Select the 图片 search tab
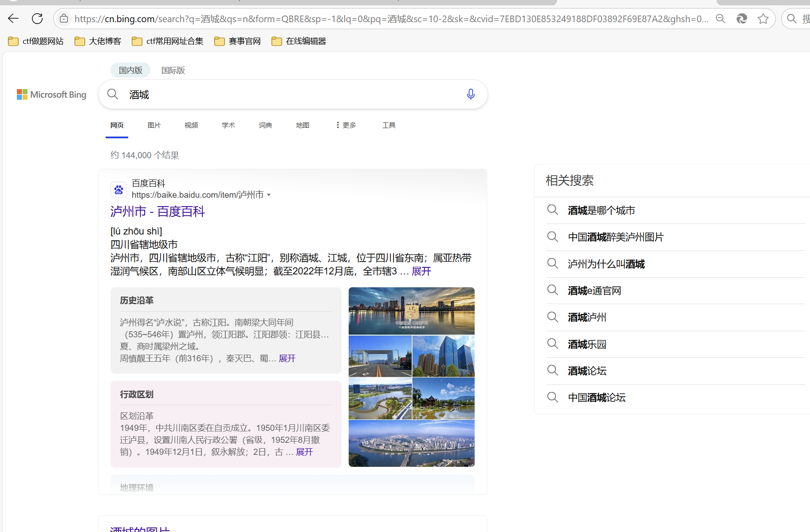The image size is (810, 532). point(154,125)
